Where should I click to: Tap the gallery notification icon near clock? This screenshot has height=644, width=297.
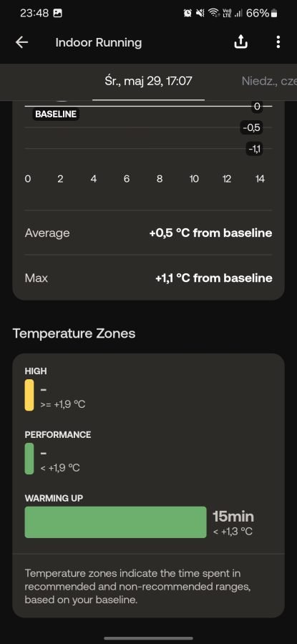pos(58,13)
